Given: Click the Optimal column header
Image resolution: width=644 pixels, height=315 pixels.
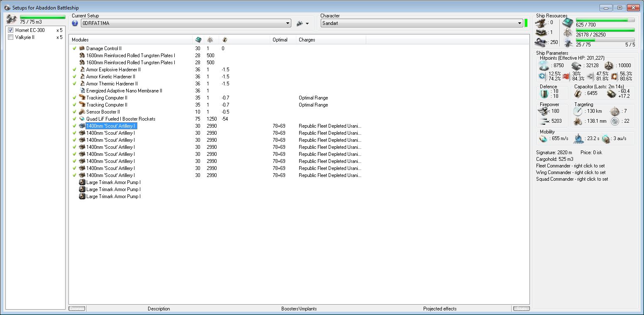Looking at the screenshot, I should [x=283, y=40].
